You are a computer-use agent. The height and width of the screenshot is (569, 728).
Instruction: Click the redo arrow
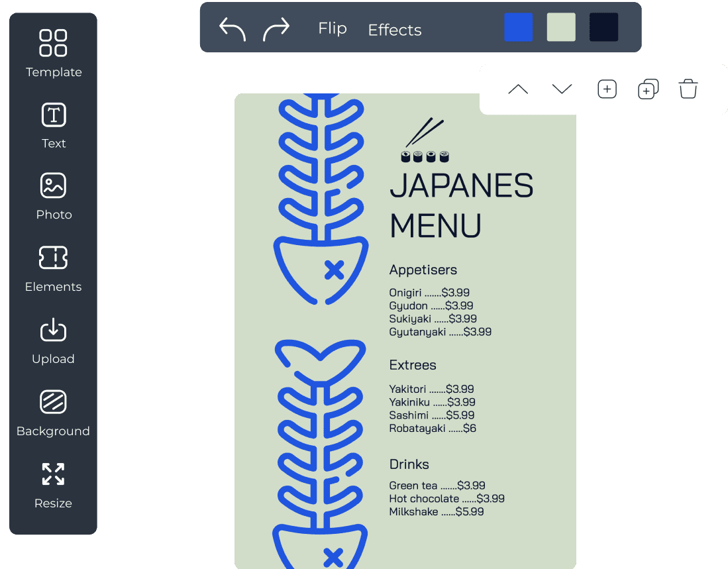point(276,29)
